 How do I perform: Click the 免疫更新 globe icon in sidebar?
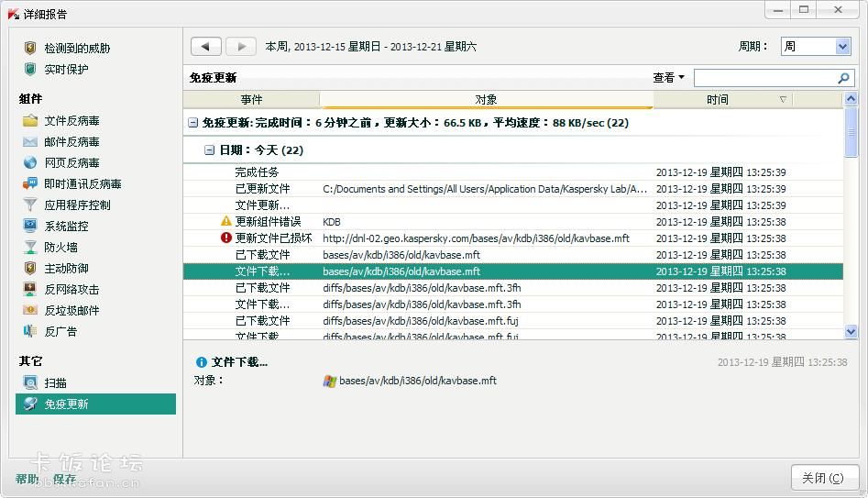pyautogui.click(x=30, y=404)
